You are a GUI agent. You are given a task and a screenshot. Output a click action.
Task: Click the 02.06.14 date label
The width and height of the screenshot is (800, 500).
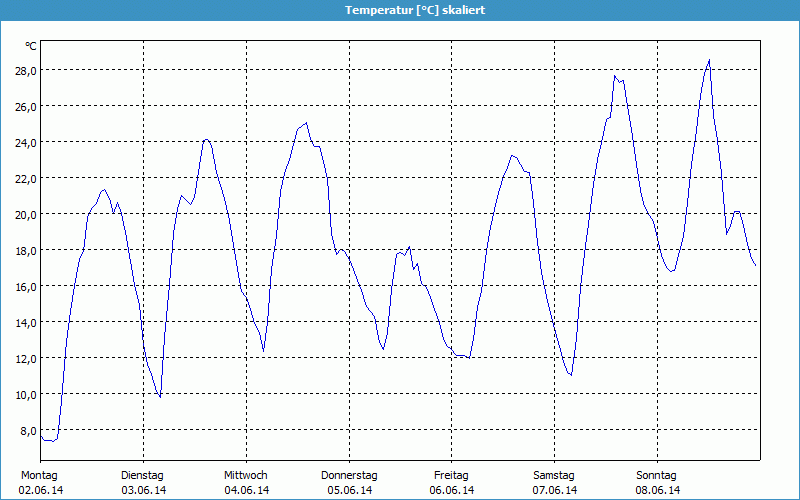click(x=39, y=490)
